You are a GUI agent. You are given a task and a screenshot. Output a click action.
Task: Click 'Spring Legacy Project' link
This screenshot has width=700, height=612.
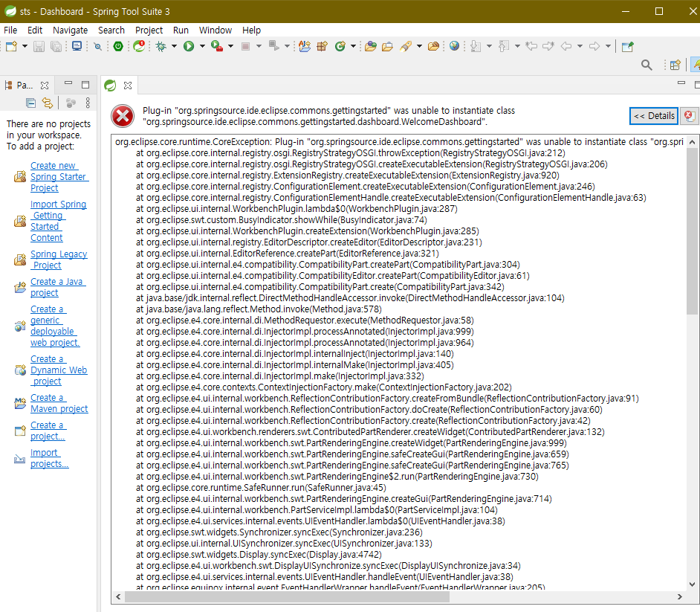pyautogui.click(x=59, y=260)
